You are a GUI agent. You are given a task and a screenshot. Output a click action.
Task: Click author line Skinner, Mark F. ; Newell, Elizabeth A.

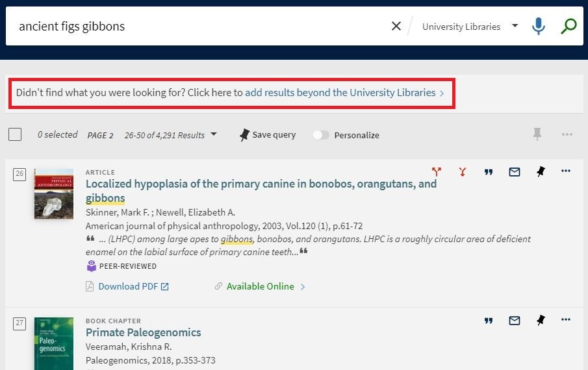pos(160,212)
